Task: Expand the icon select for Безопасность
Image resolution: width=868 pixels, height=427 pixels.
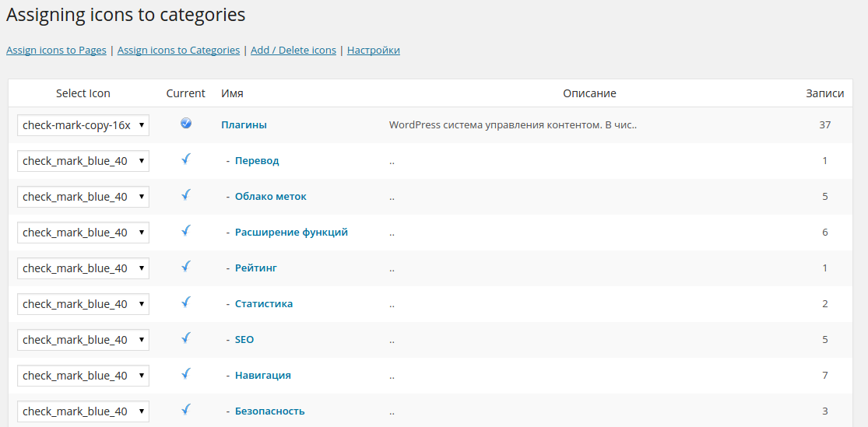Action: pos(83,411)
